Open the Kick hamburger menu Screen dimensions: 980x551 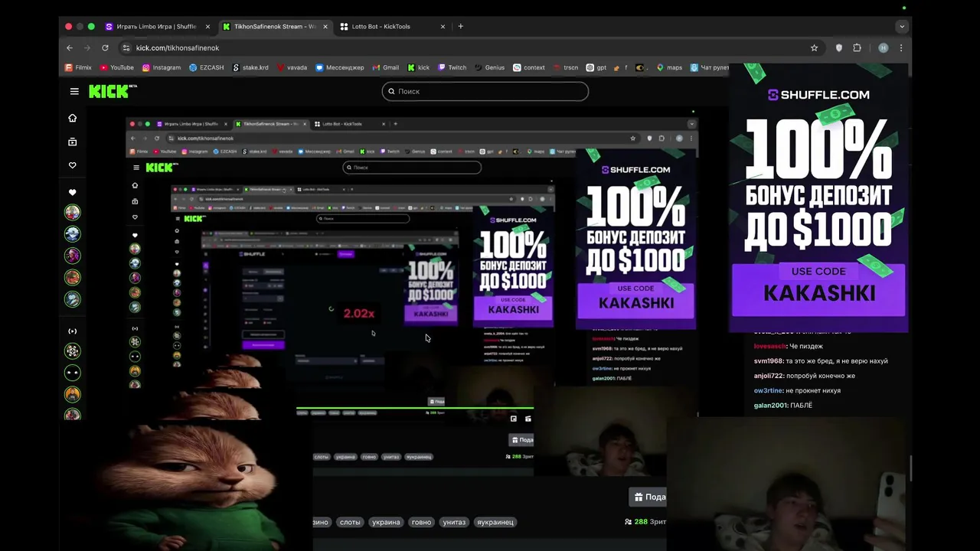click(x=74, y=91)
